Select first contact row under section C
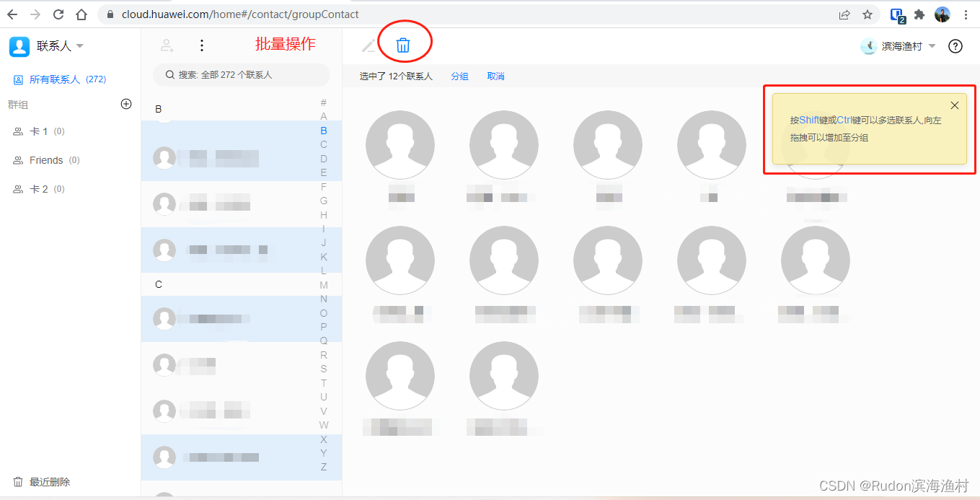980x500 pixels. coord(241,318)
